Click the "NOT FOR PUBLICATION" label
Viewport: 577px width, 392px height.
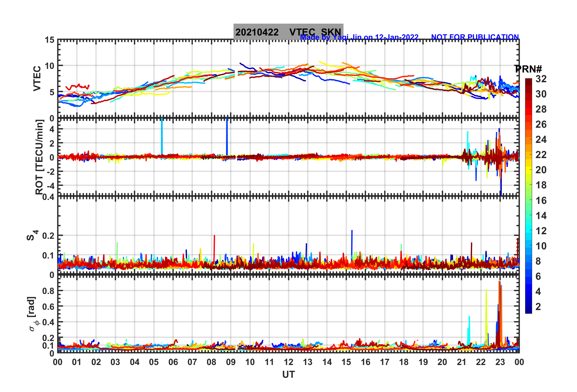pyautogui.click(x=475, y=37)
